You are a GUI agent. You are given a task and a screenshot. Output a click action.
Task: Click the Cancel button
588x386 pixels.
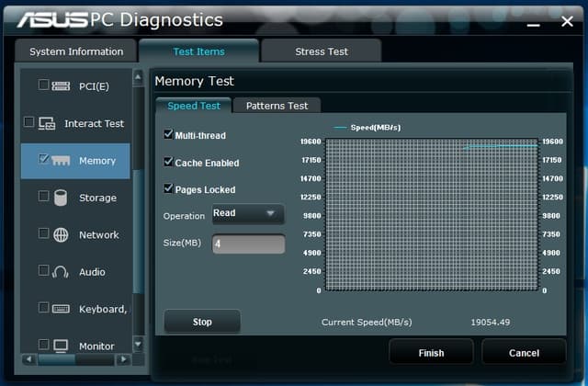click(524, 353)
